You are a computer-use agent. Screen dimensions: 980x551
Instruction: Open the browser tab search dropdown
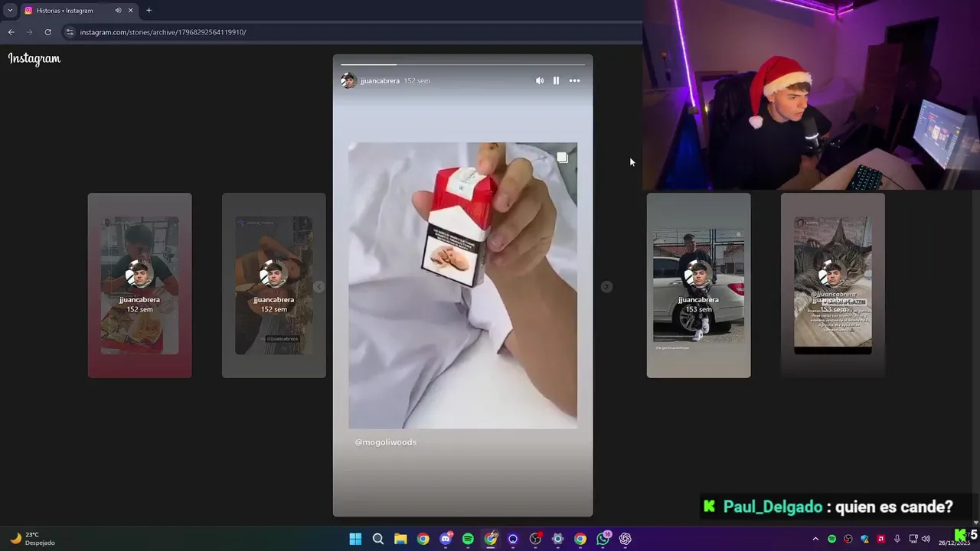pos(10,10)
